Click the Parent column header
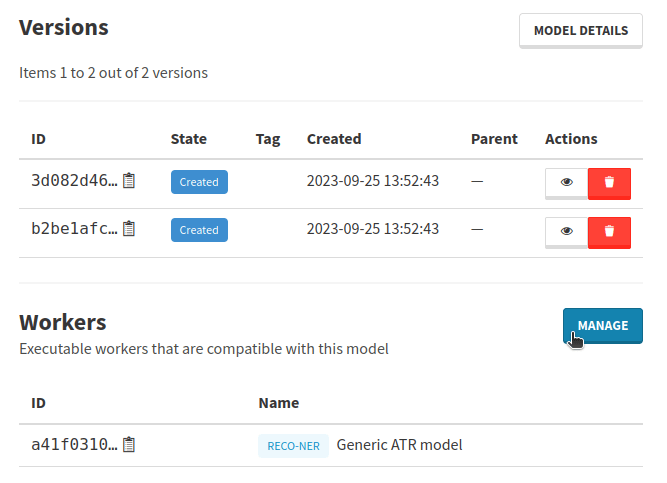 pos(494,139)
